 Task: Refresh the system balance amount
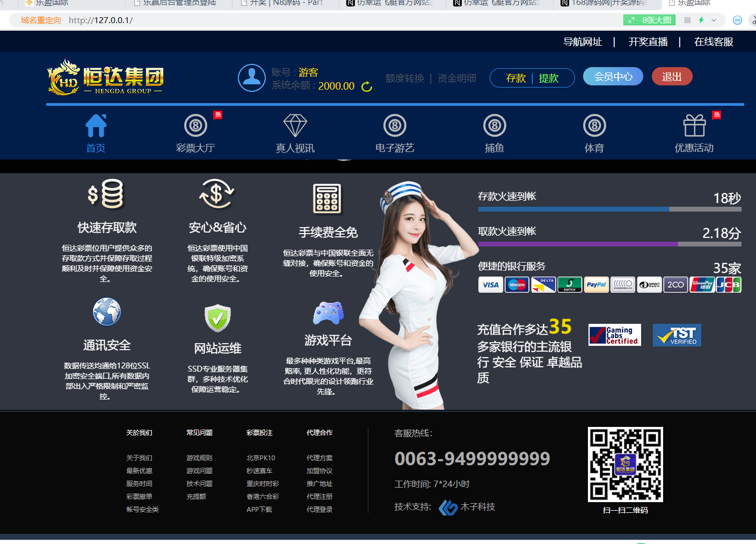point(367,86)
